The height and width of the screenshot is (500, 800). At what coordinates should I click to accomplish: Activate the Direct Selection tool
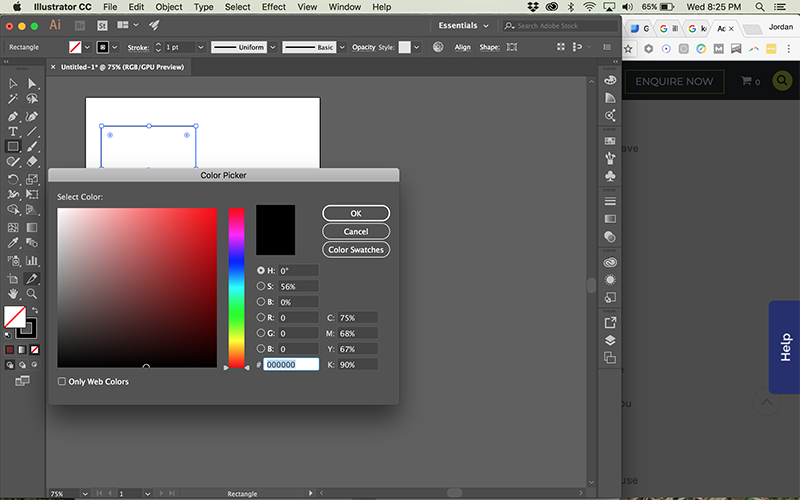[32, 83]
